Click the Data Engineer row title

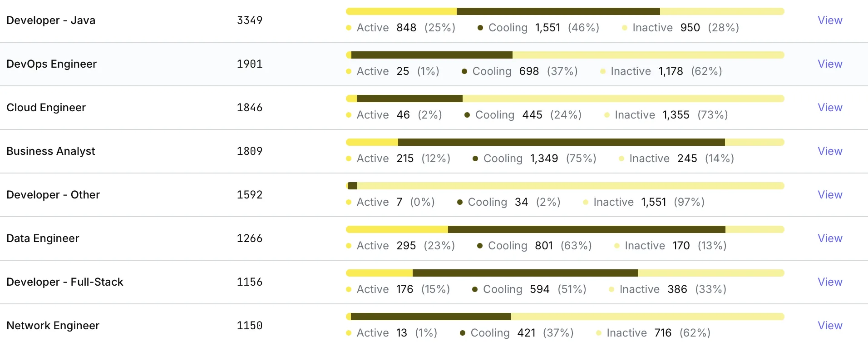(43, 238)
